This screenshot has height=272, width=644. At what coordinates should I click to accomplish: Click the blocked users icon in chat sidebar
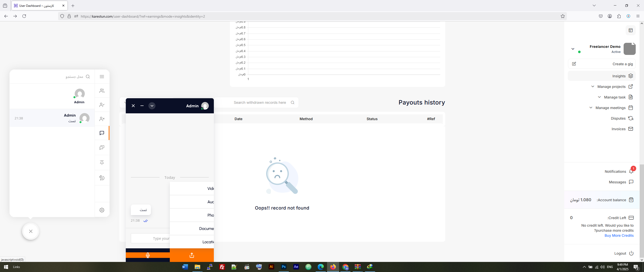tap(102, 119)
